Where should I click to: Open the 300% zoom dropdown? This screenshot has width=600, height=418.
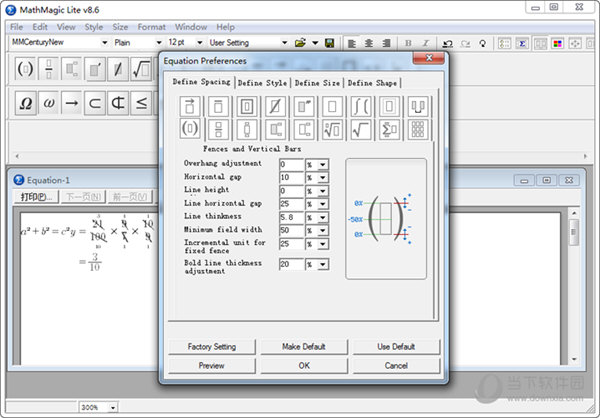pos(113,408)
